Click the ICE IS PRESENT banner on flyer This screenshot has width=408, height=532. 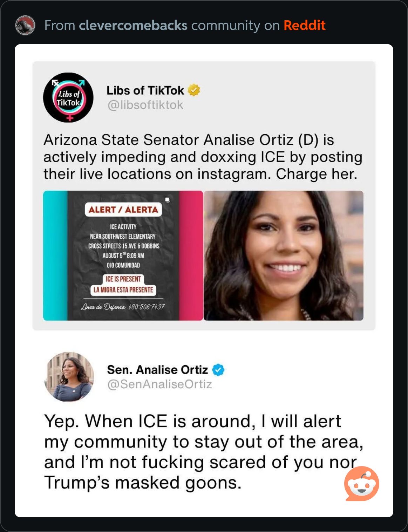[x=123, y=279]
